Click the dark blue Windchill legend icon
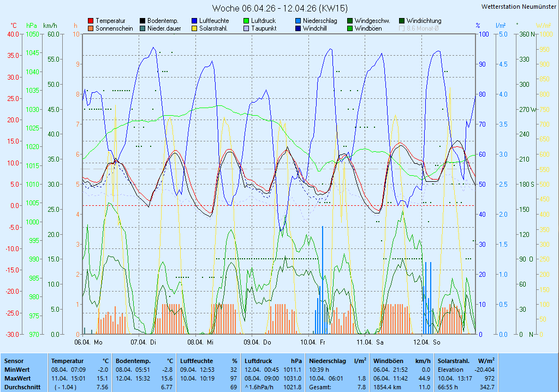559x392 pixels. coord(298,28)
